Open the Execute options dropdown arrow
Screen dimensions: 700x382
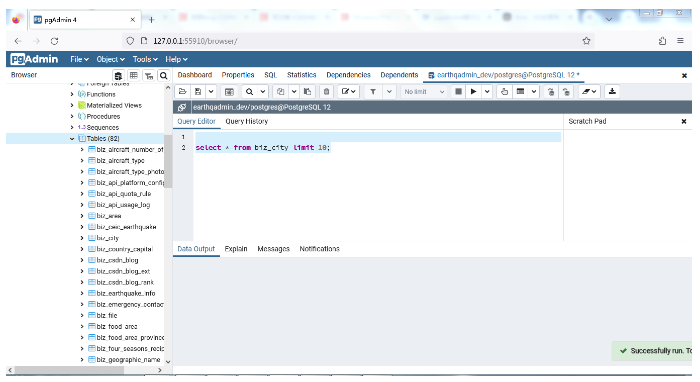tap(487, 91)
